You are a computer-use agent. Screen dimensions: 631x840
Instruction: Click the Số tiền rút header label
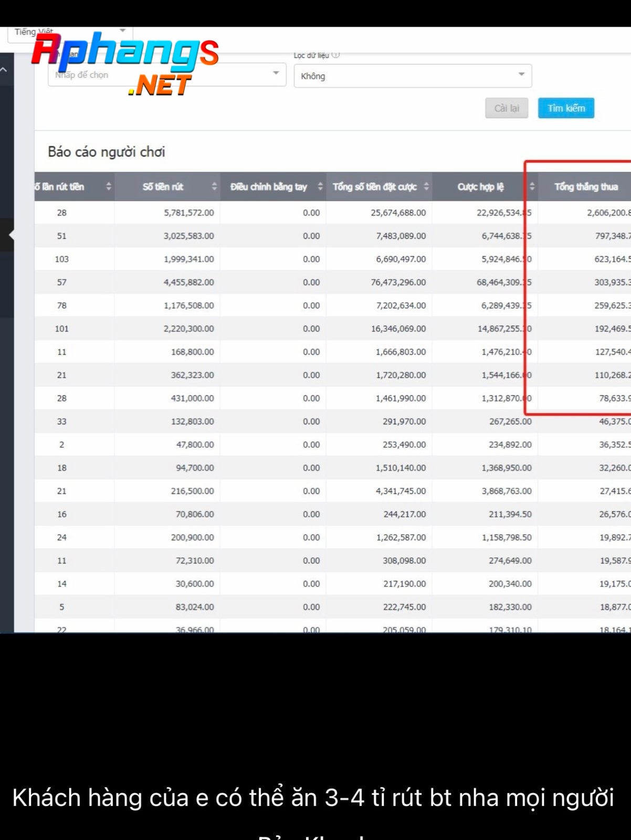click(x=163, y=187)
